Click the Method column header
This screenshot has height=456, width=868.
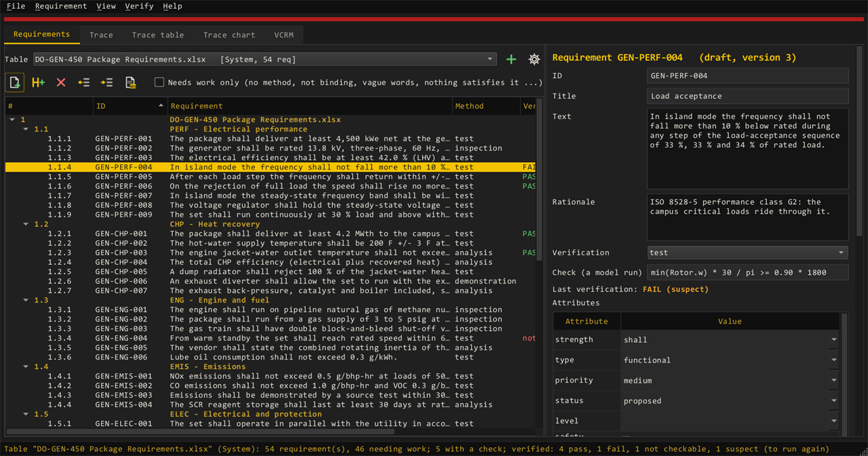pos(486,106)
